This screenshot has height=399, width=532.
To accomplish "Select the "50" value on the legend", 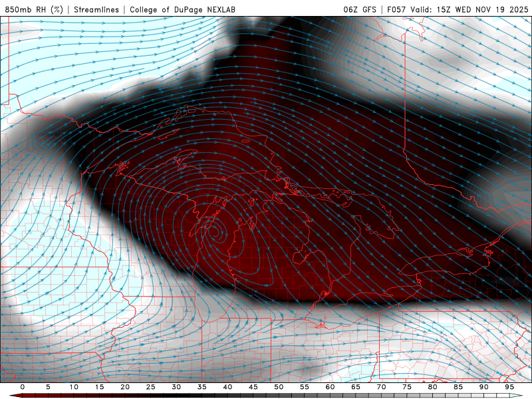I will point(279,387).
